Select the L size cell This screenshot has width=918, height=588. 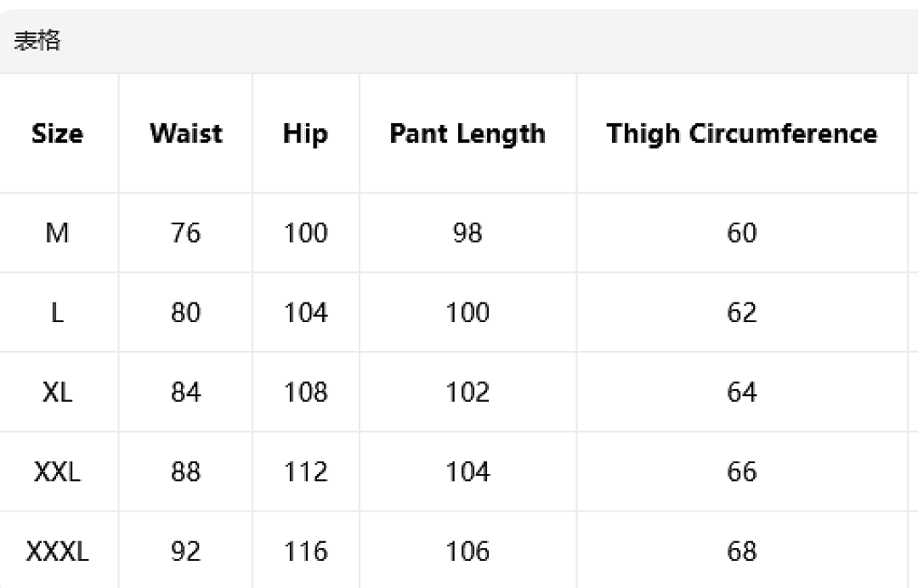point(58,313)
